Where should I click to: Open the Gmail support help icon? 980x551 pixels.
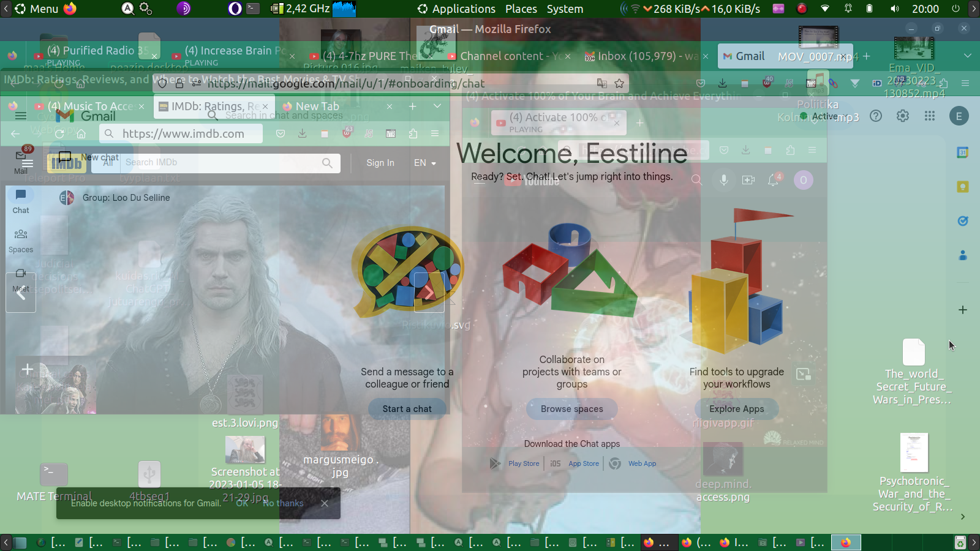click(876, 116)
